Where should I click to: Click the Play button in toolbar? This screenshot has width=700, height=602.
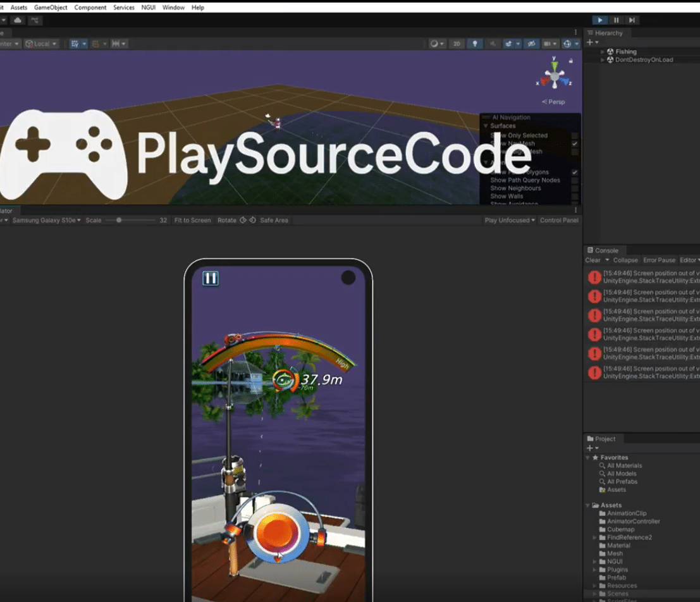[x=600, y=20]
